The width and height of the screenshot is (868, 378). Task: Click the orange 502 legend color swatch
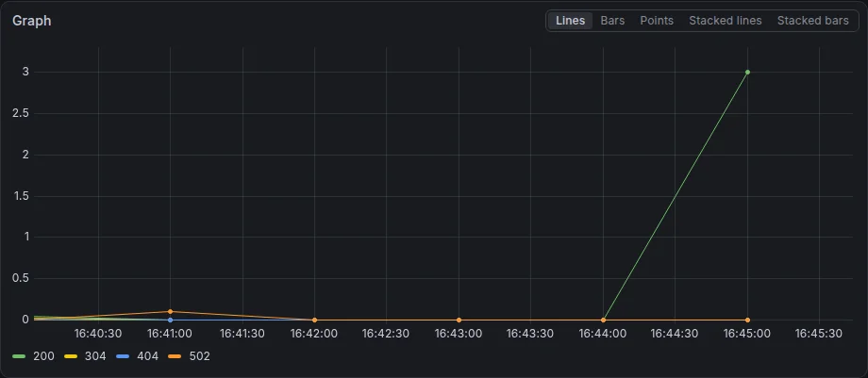[x=175, y=356]
